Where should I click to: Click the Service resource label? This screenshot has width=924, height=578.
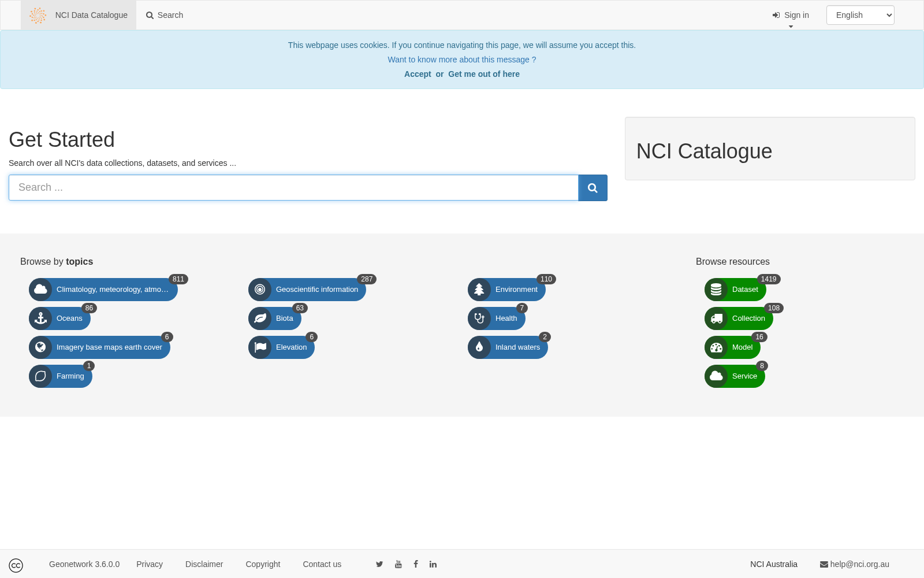click(x=744, y=376)
